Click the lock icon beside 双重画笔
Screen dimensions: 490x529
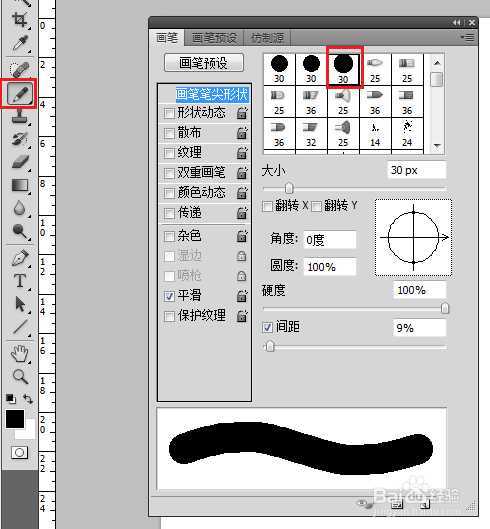click(x=242, y=173)
